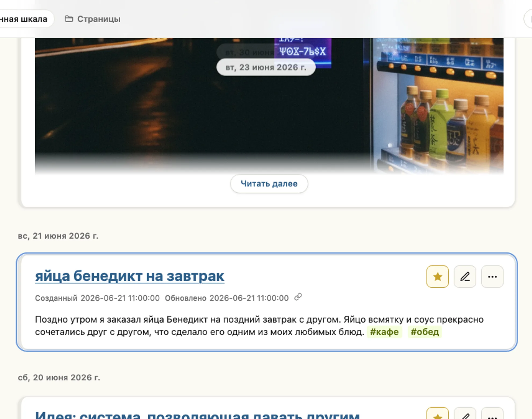Open the яйца бенедикт на завтрак title link
This screenshot has height=419, width=532.
130,276
